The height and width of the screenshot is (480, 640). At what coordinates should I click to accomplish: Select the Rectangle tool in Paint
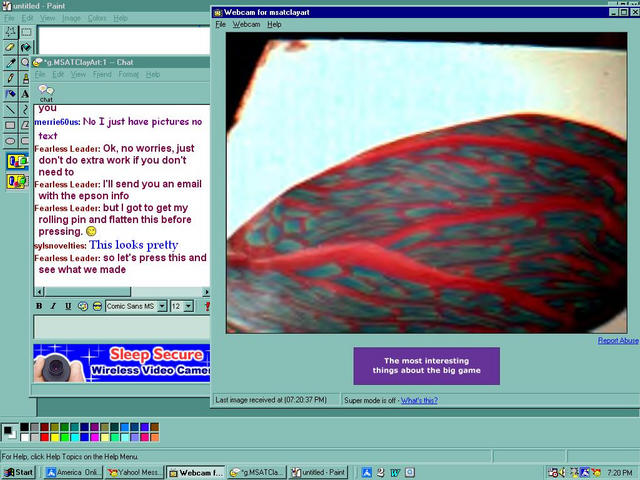(11, 125)
